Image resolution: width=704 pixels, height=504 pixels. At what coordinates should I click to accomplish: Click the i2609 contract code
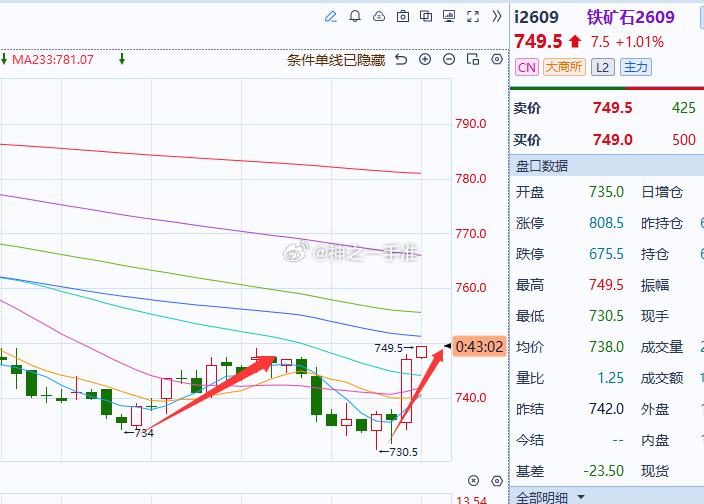point(537,18)
